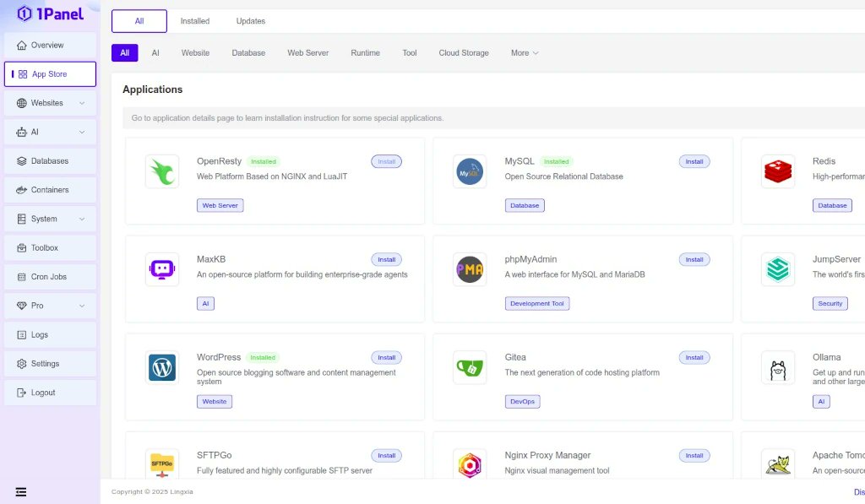865x504 pixels.
Task: Click the Settings gear icon
Action: point(21,363)
